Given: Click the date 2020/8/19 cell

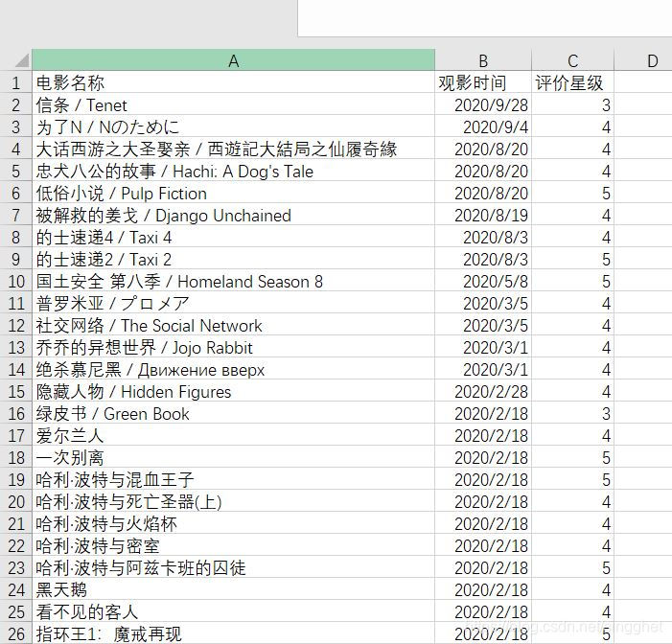Looking at the screenshot, I should (x=483, y=215).
